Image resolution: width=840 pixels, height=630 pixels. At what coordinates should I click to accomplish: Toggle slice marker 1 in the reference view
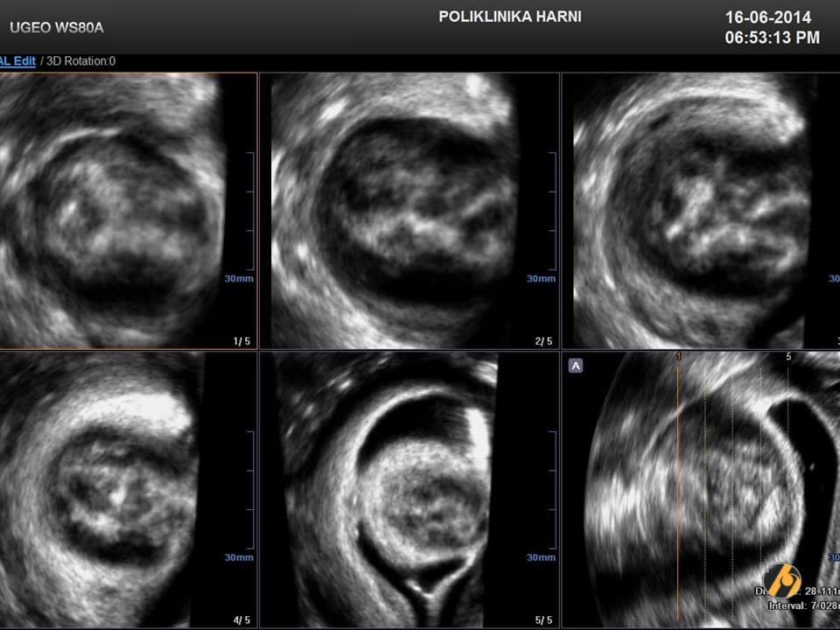678,357
